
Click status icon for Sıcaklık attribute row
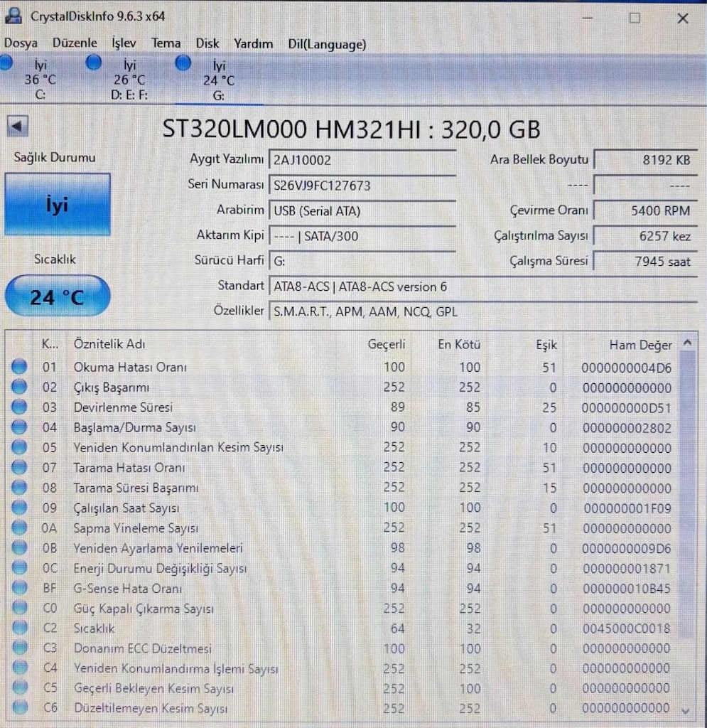tap(19, 628)
